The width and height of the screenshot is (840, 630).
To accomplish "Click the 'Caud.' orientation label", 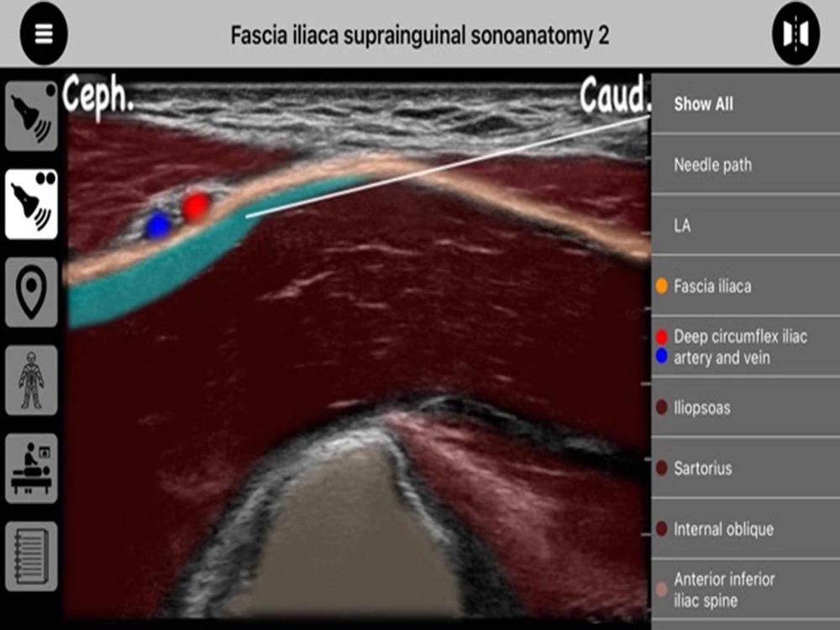I will click(615, 96).
